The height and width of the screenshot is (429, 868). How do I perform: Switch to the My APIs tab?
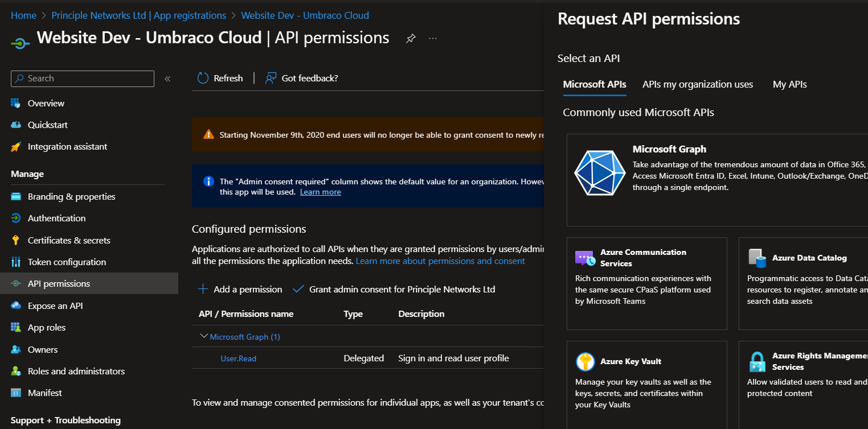pyautogui.click(x=789, y=84)
